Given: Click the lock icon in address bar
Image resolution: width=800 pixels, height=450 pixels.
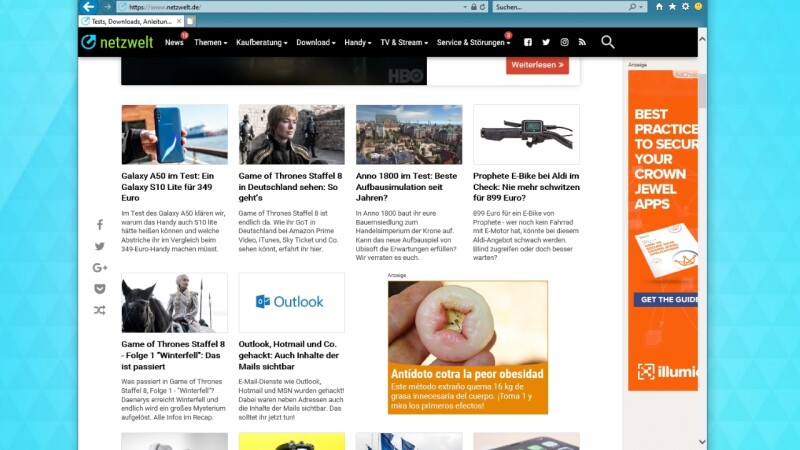Looking at the screenshot, I should 473,7.
